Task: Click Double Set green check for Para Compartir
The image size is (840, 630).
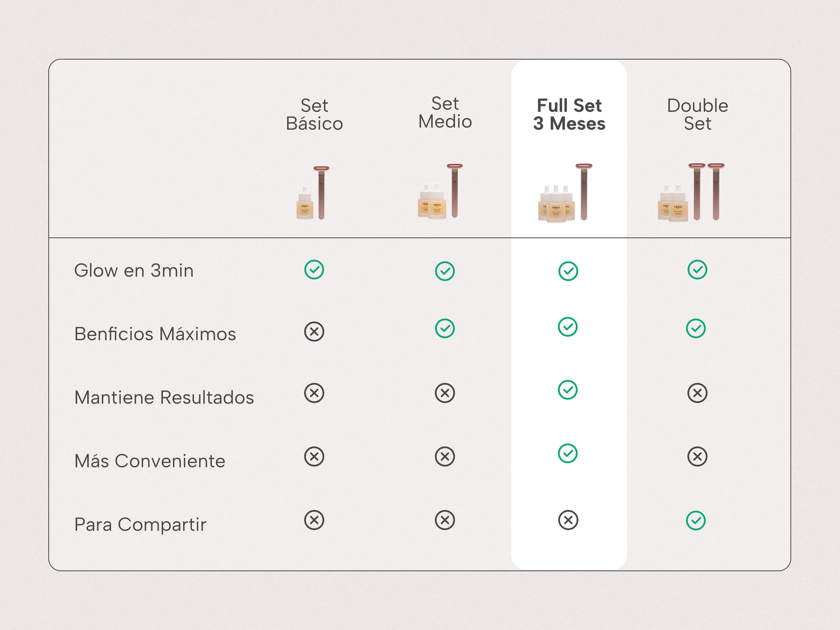Action: point(696,521)
